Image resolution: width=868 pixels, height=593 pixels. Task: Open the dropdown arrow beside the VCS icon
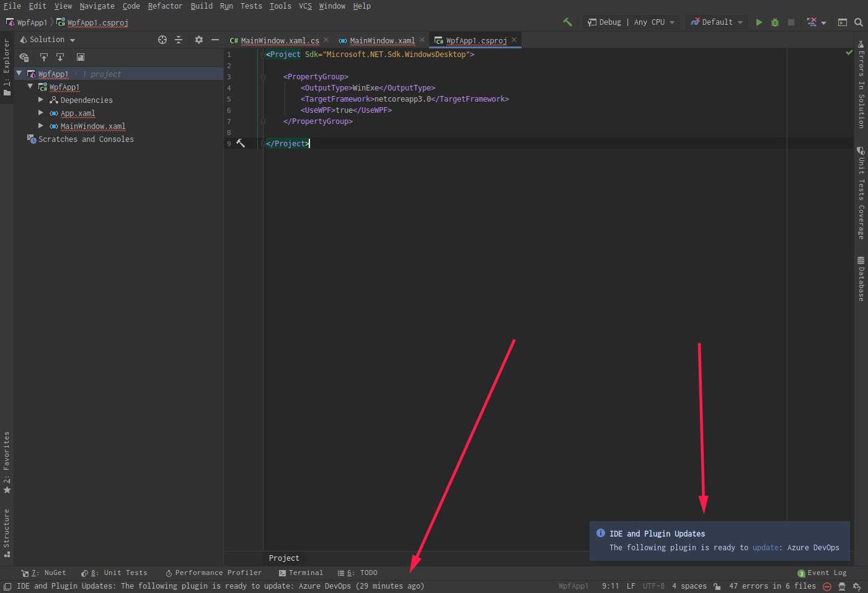[x=823, y=23]
